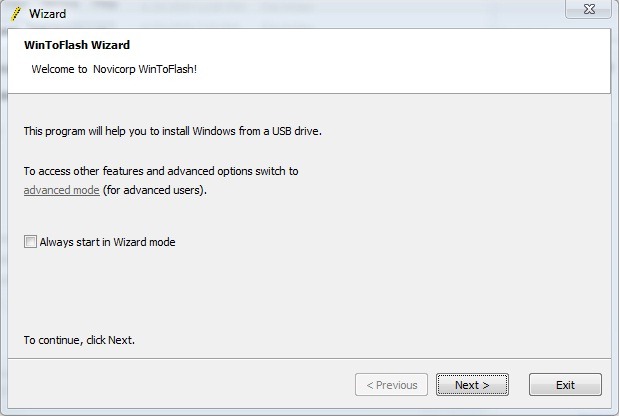
Task: Click the 'Always start in Wizard mode' label
Action: pyautogui.click(x=107, y=242)
